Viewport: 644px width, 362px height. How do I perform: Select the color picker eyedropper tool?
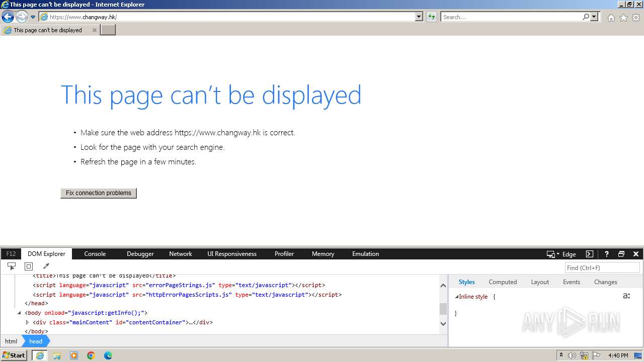pos(46,266)
